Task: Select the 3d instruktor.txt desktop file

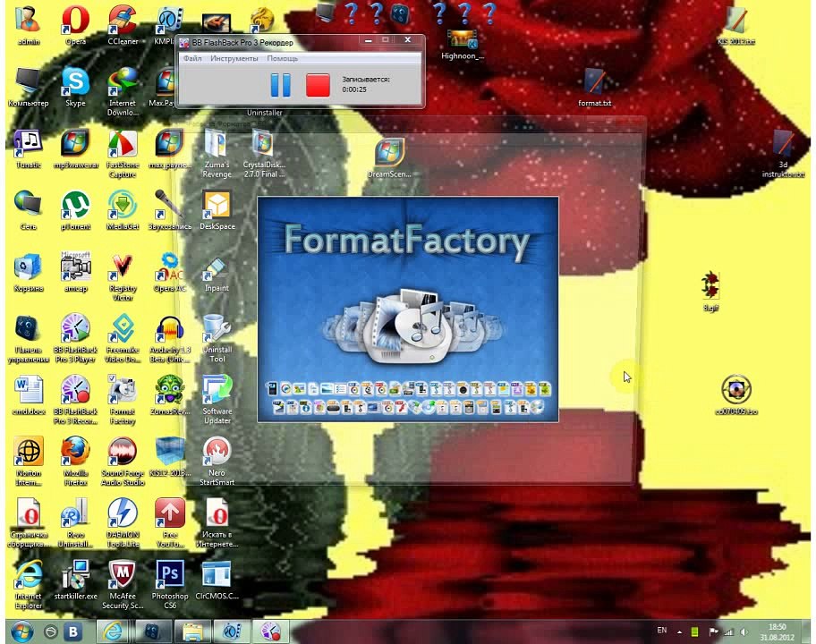Action: click(x=783, y=154)
